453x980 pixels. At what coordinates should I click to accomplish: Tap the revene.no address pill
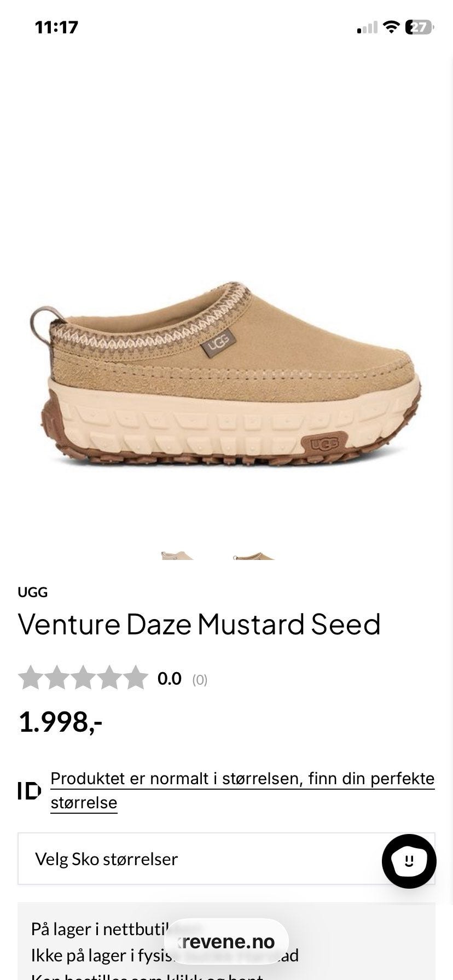(226, 941)
